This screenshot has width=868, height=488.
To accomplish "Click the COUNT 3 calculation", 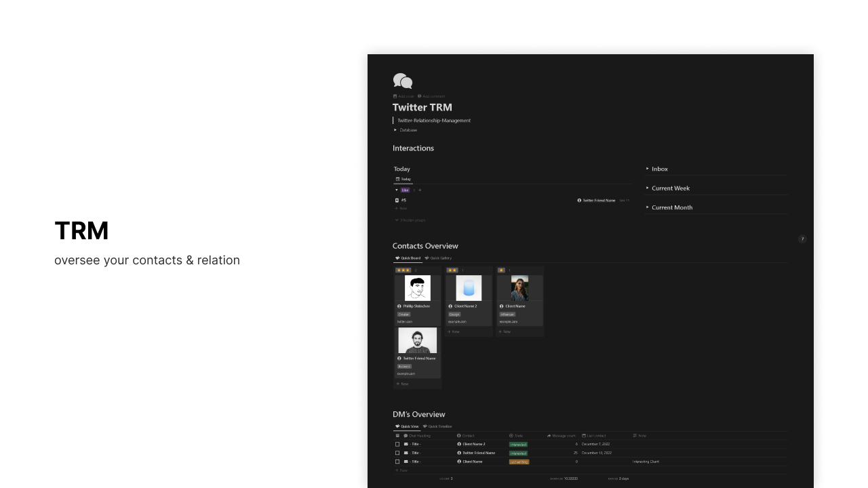I will (446, 479).
